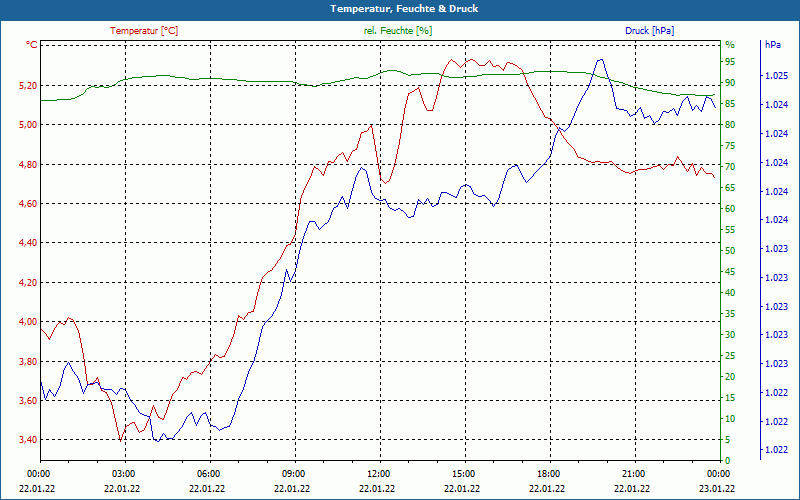Screen dimensions: 800x500
Task: Click the 5,00 temperature axis value
Action: pyautogui.click(x=28, y=124)
